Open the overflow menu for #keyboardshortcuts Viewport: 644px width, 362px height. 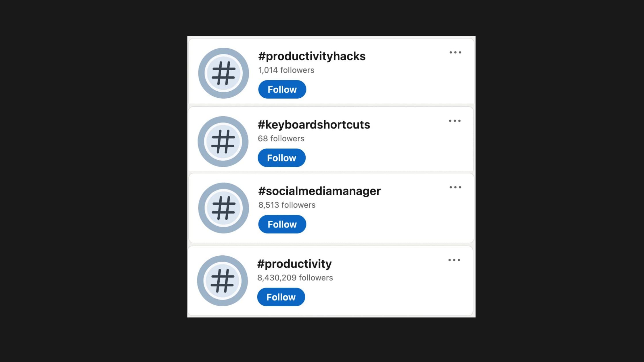pos(455,121)
